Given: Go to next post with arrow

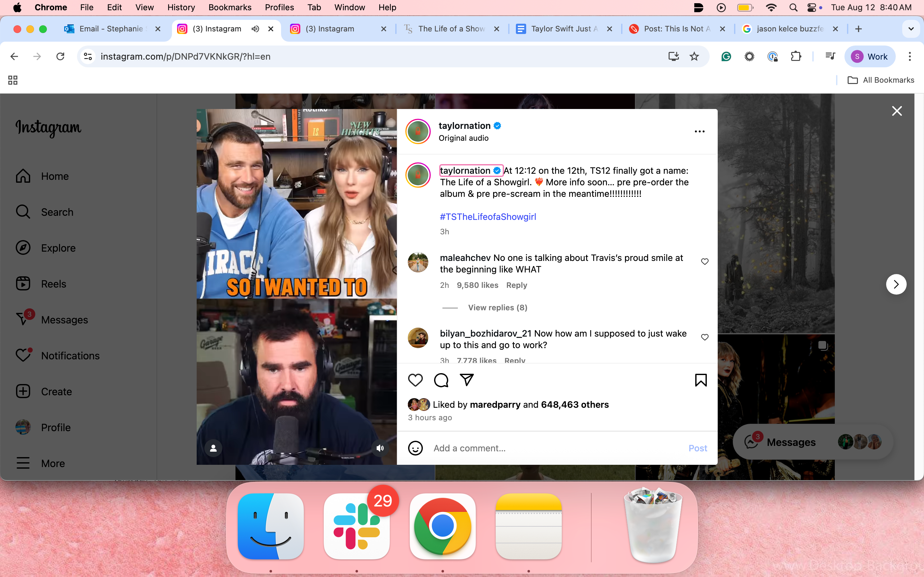Looking at the screenshot, I should pyautogui.click(x=896, y=284).
